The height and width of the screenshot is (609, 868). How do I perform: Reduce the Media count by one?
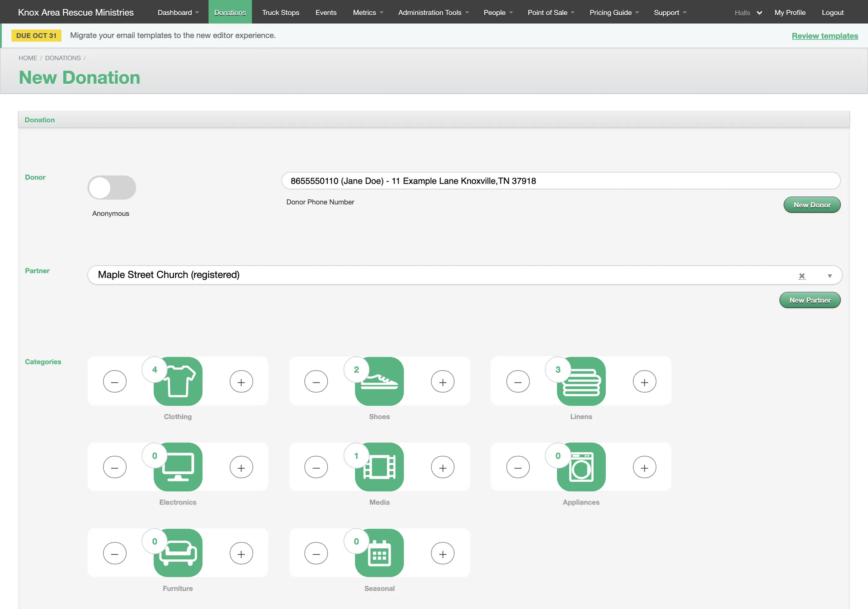click(316, 467)
